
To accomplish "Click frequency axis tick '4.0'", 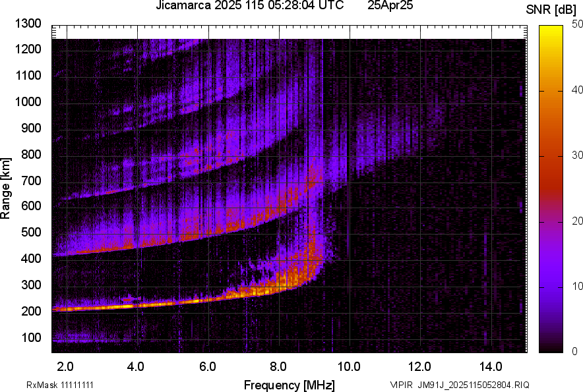I will tap(136, 367).
